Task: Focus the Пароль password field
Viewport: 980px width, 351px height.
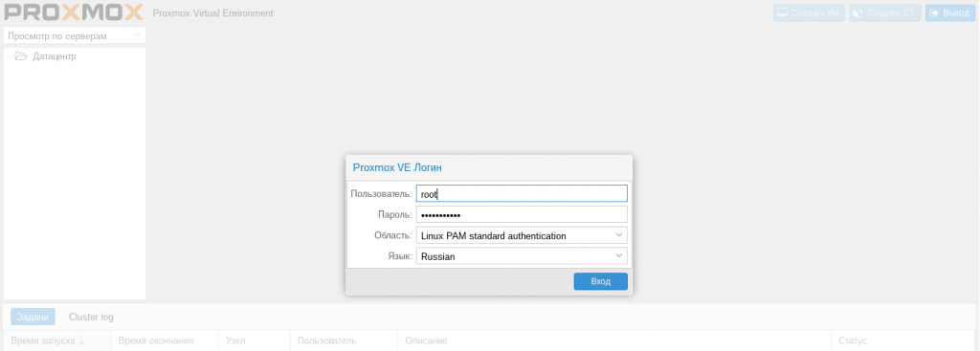Action: [522, 215]
